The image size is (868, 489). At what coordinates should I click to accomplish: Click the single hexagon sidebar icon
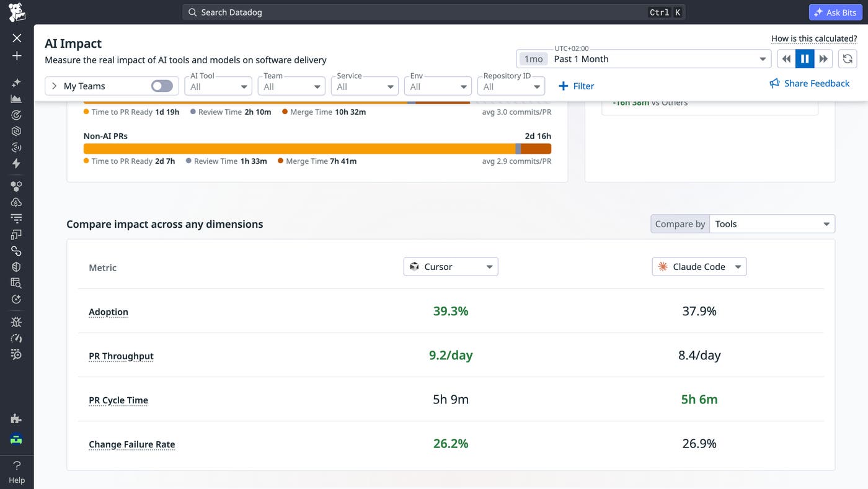17,131
